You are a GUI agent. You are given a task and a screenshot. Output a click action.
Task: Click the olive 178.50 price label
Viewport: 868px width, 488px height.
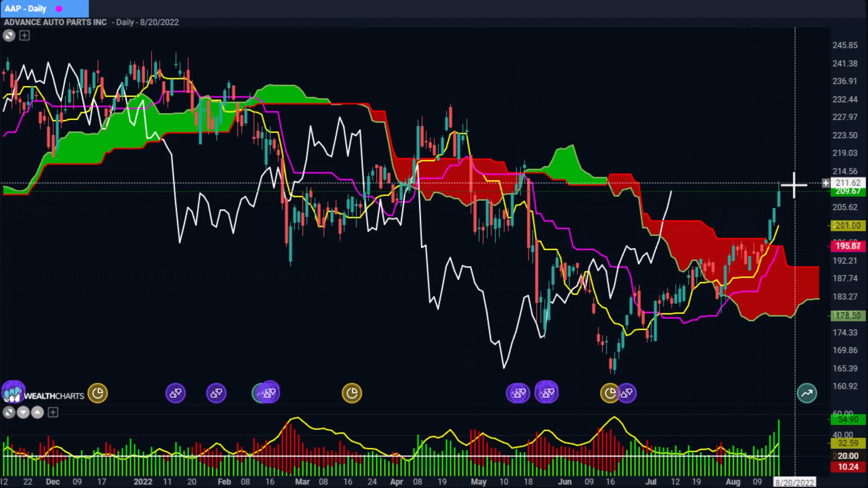click(x=848, y=315)
